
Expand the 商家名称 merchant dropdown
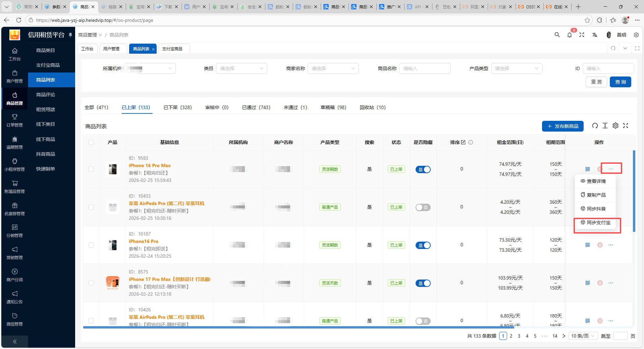click(333, 68)
